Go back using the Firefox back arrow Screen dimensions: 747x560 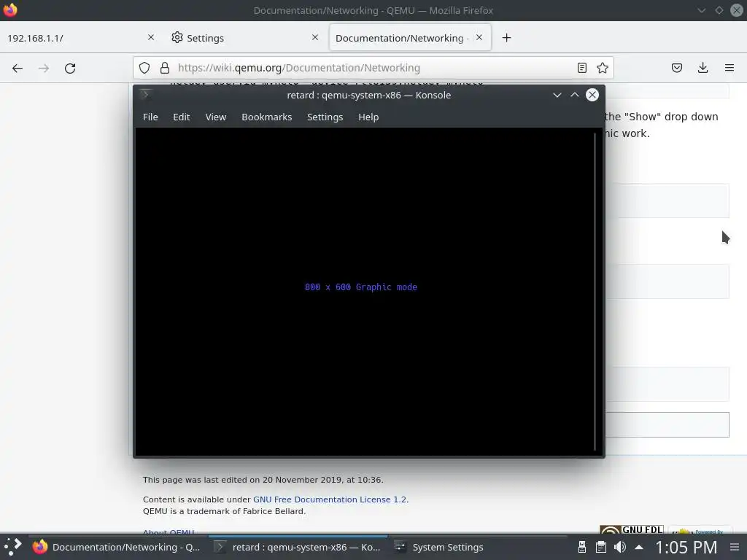18,68
